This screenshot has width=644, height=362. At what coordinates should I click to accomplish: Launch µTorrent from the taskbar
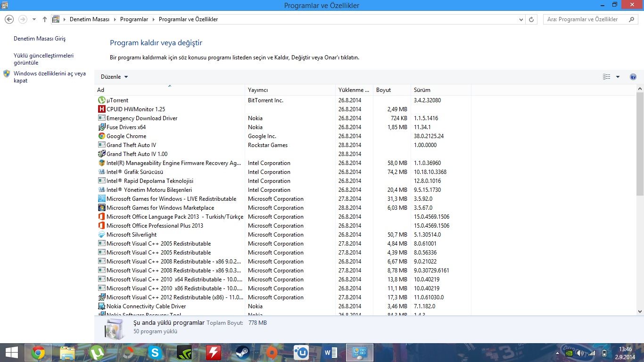click(97, 353)
